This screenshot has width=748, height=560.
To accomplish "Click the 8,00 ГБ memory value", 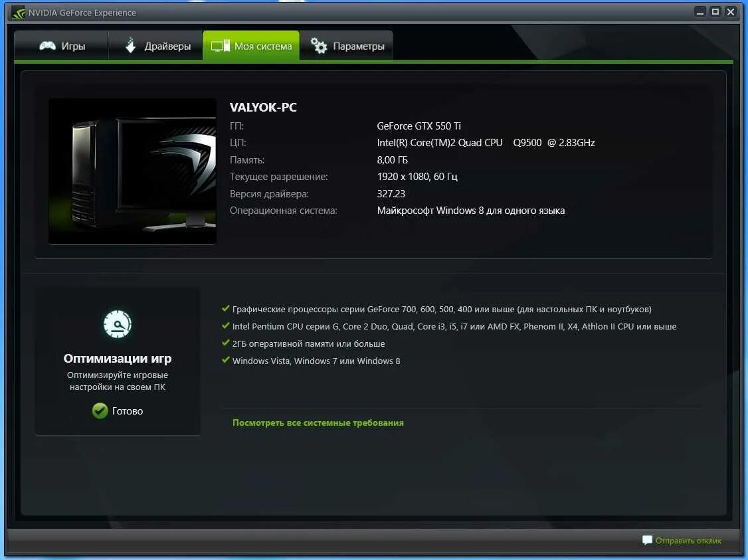I will 392,160.
